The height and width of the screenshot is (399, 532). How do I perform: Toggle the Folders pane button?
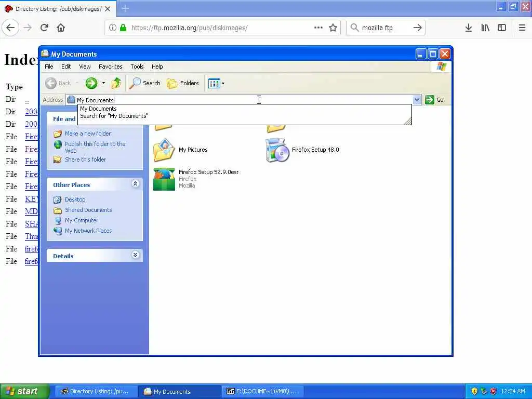[183, 83]
